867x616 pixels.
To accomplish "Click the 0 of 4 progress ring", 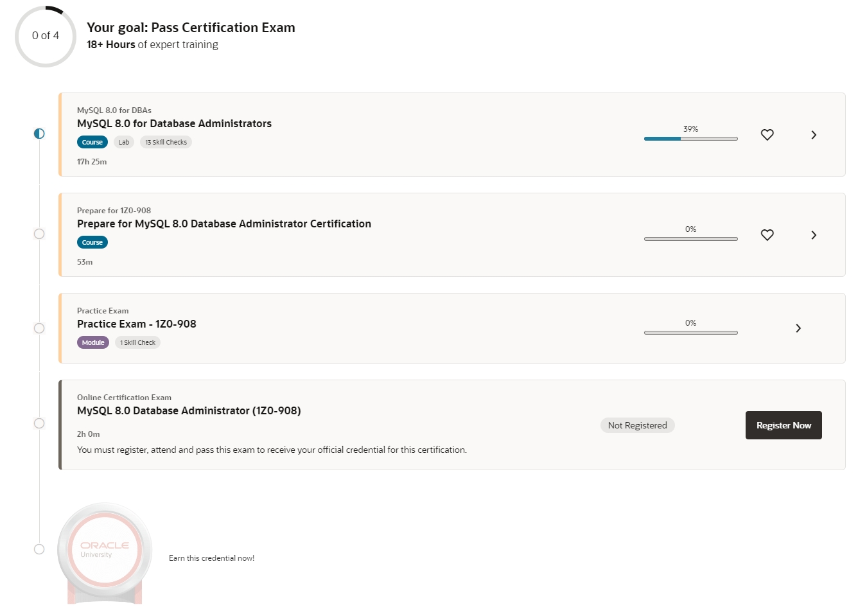I will tap(46, 36).
